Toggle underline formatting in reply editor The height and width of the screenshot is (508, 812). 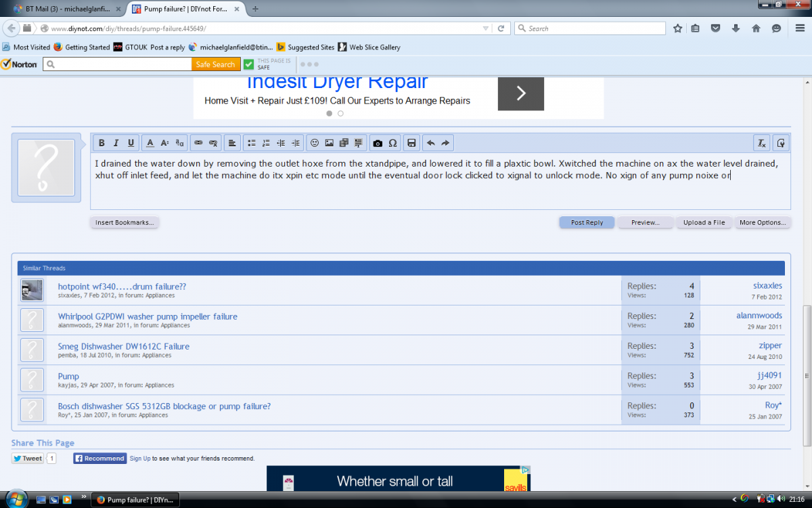point(131,143)
